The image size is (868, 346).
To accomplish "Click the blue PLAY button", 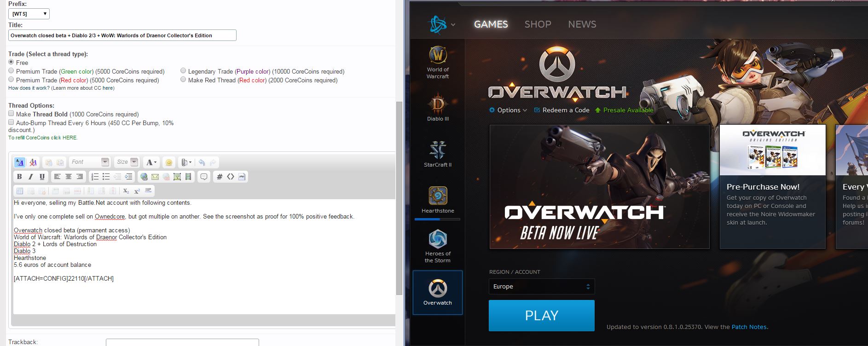I will (542, 316).
